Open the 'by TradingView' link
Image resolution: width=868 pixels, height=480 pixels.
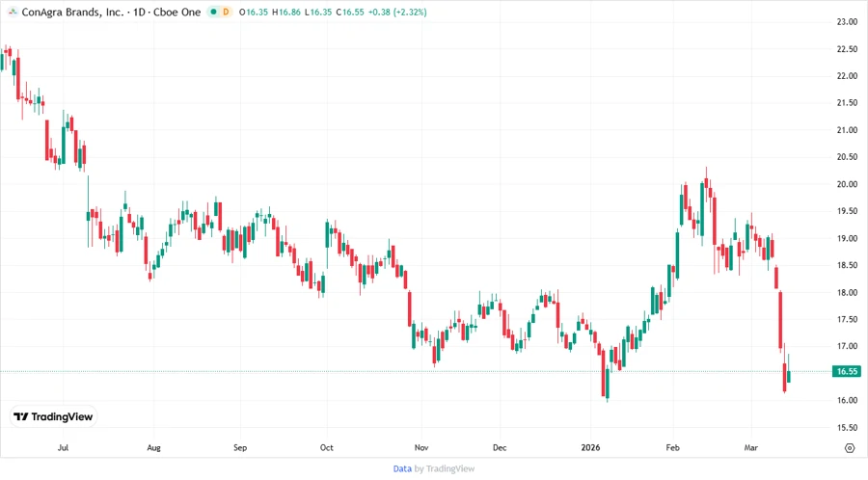click(x=445, y=469)
